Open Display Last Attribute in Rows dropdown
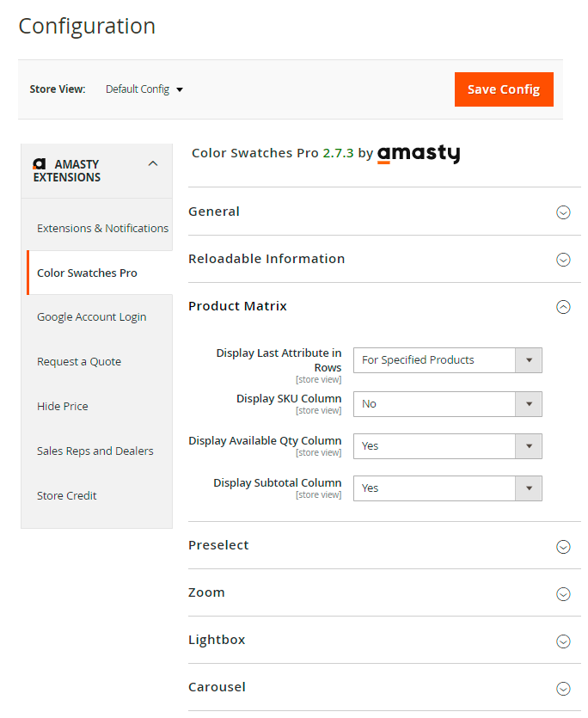Viewport: 588px width, 718px height. tap(447, 360)
